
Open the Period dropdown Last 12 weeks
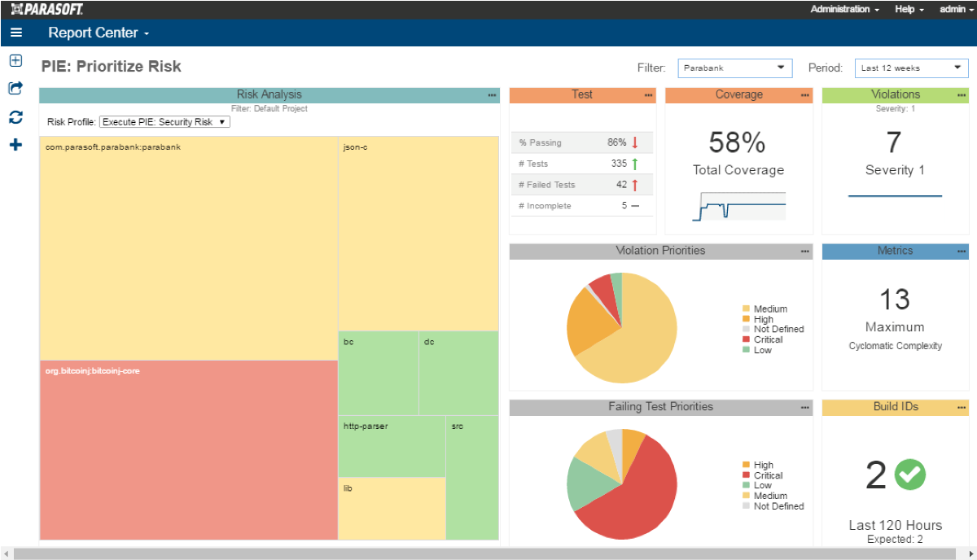click(911, 68)
